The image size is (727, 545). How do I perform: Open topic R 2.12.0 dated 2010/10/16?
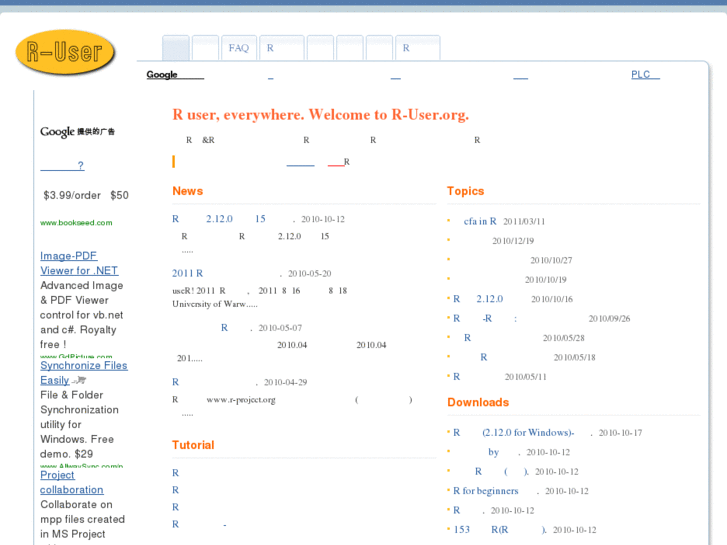point(478,299)
